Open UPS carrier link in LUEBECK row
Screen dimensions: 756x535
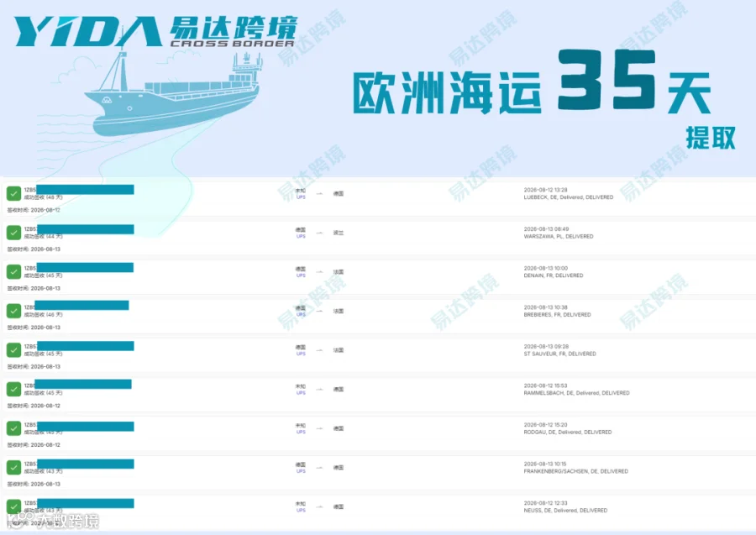pos(301,197)
